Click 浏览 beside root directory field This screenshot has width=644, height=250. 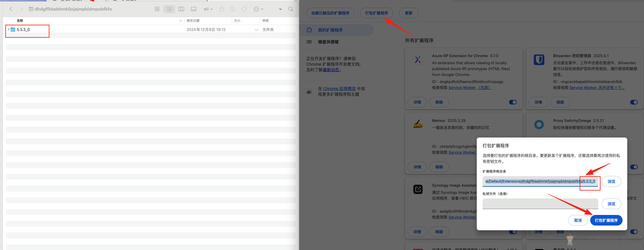[611, 181]
